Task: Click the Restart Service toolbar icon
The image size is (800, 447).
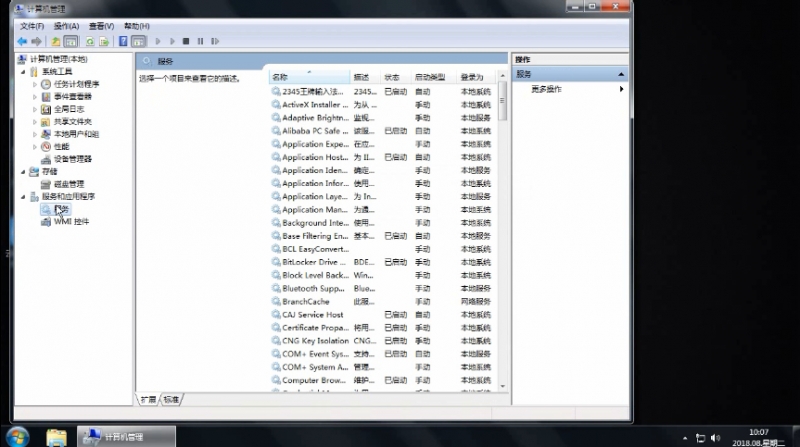Action: click(215, 41)
